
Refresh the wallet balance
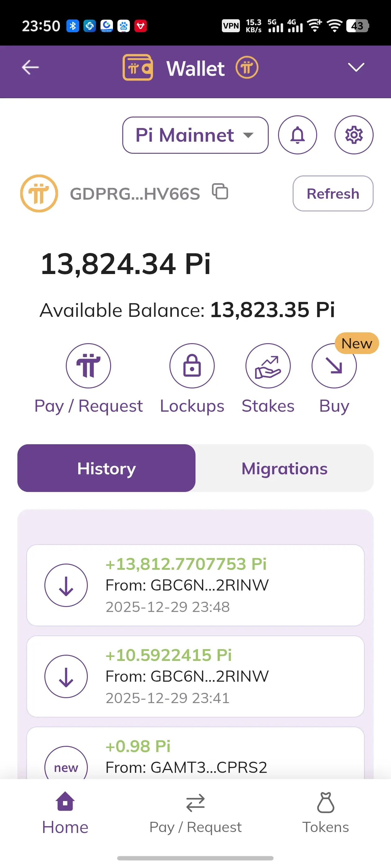pos(333,193)
